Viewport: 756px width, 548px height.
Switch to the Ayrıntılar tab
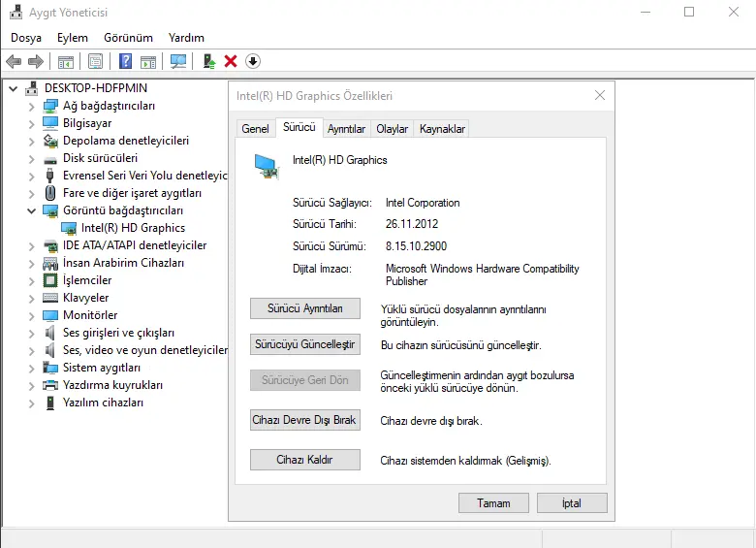point(346,128)
